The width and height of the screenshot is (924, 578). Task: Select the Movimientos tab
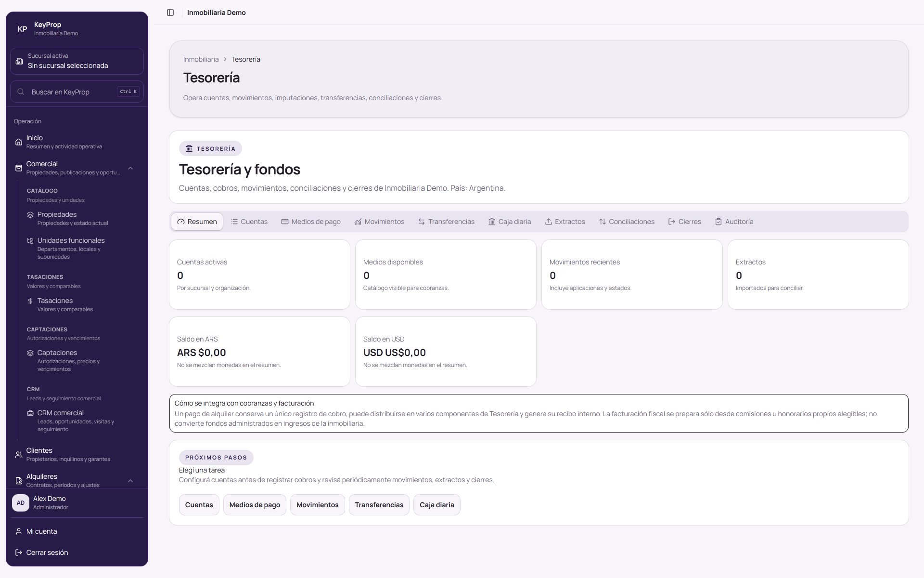[379, 222]
